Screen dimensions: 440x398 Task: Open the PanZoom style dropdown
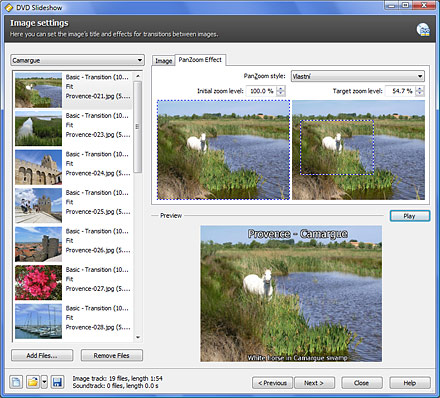pos(357,76)
